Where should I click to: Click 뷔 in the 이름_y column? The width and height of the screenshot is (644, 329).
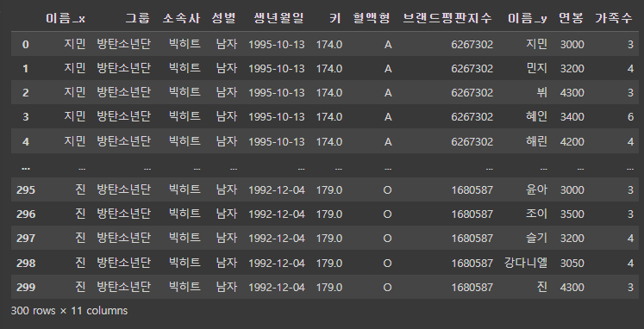pos(541,92)
